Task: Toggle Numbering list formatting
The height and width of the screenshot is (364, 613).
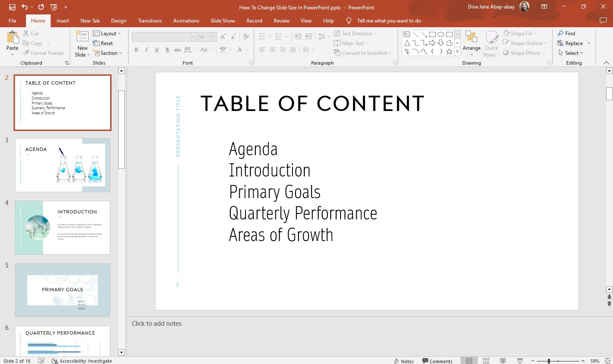Action: tap(279, 37)
